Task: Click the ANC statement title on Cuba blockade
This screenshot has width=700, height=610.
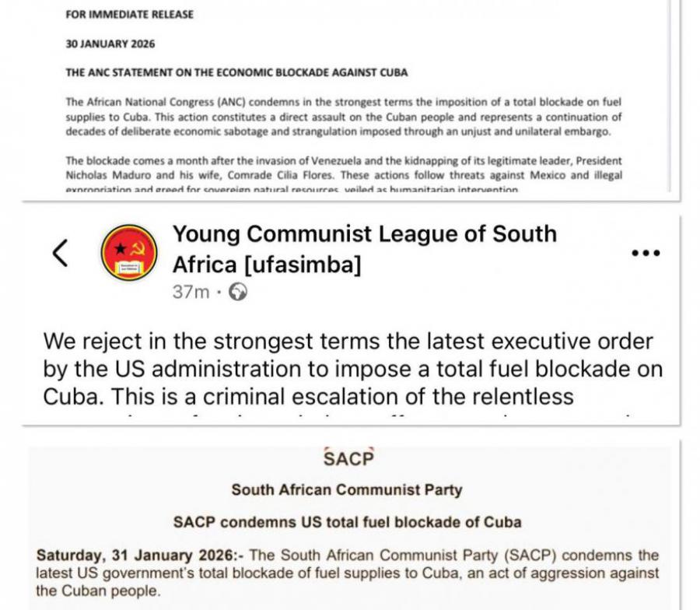Action: point(236,73)
